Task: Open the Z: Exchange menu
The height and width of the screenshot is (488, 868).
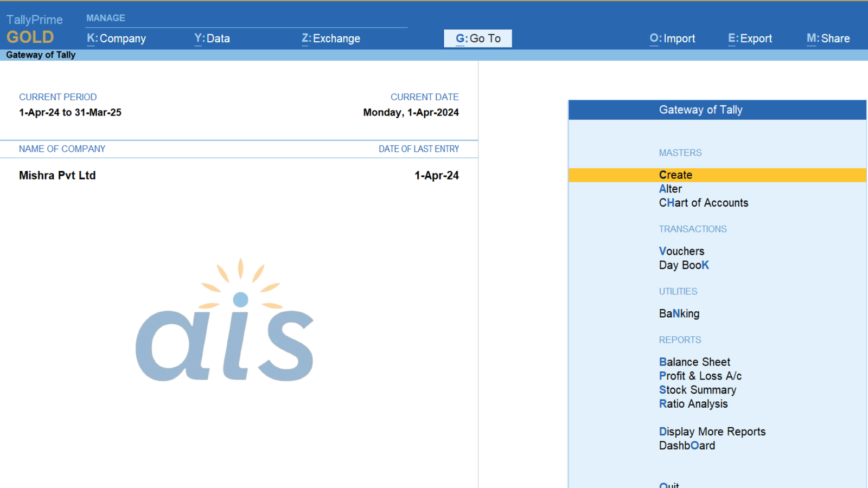Action: click(x=331, y=38)
